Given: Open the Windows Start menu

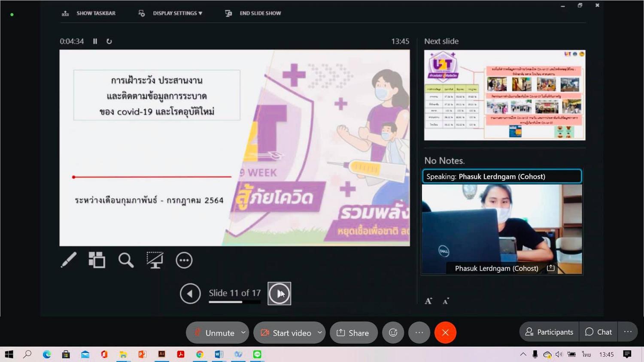Looking at the screenshot, I should pos(9,354).
